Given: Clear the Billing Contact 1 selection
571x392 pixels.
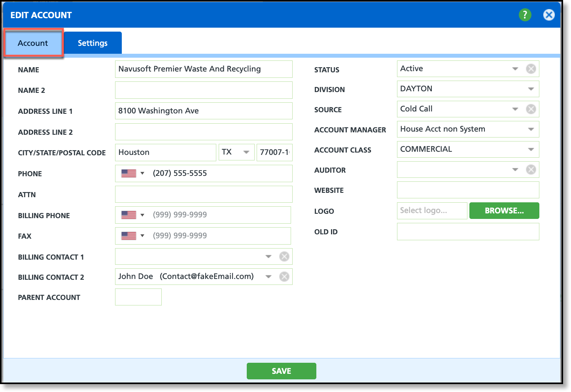Looking at the screenshot, I should (x=284, y=256).
